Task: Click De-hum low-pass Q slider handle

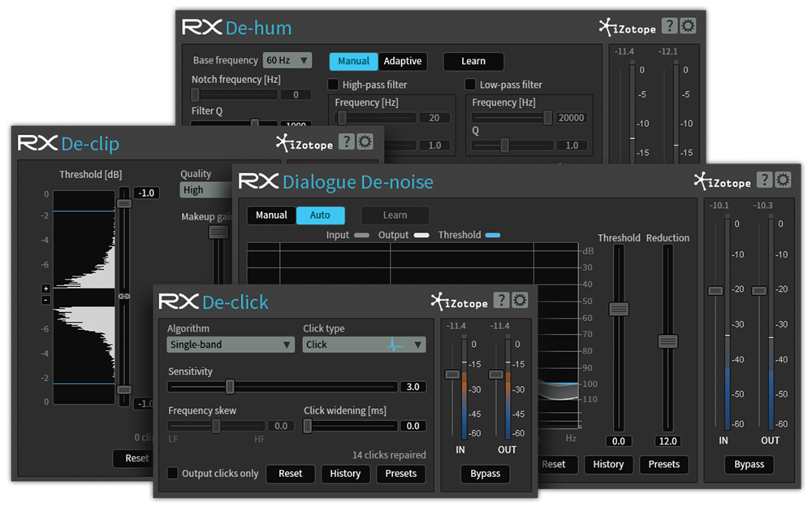Action: pos(505,145)
